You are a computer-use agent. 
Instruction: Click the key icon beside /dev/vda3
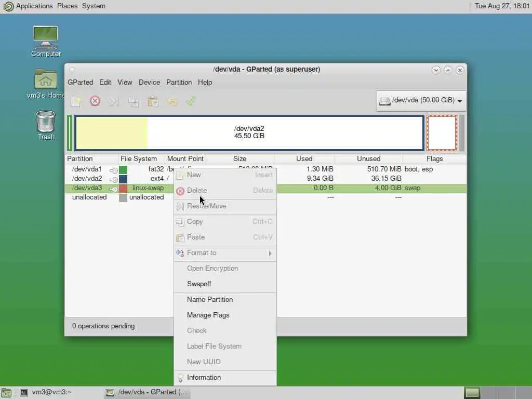pos(114,189)
